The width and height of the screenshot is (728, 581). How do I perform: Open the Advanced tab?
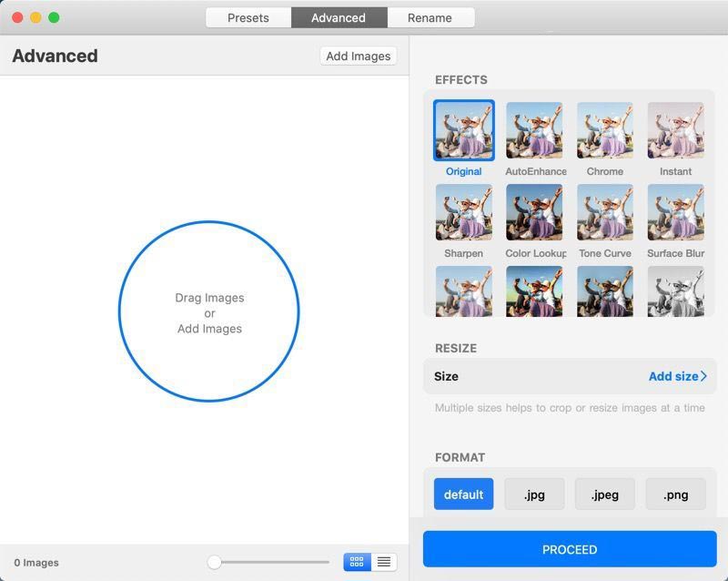(x=339, y=17)
